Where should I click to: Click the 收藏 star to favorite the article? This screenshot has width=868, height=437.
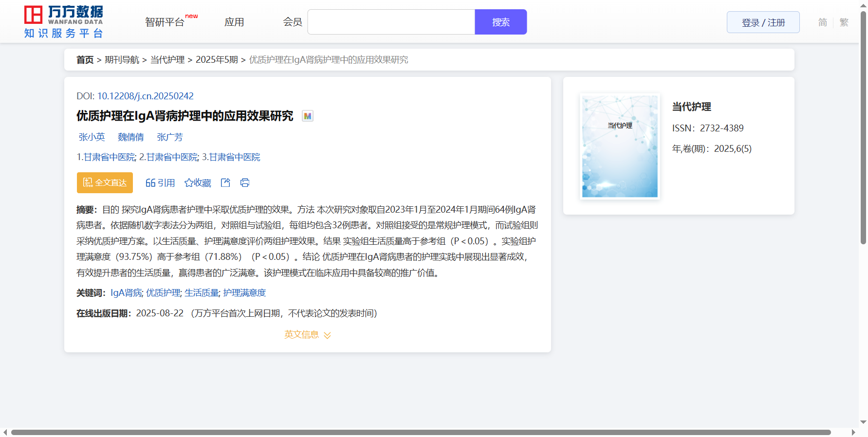click(x=198, y=182)
